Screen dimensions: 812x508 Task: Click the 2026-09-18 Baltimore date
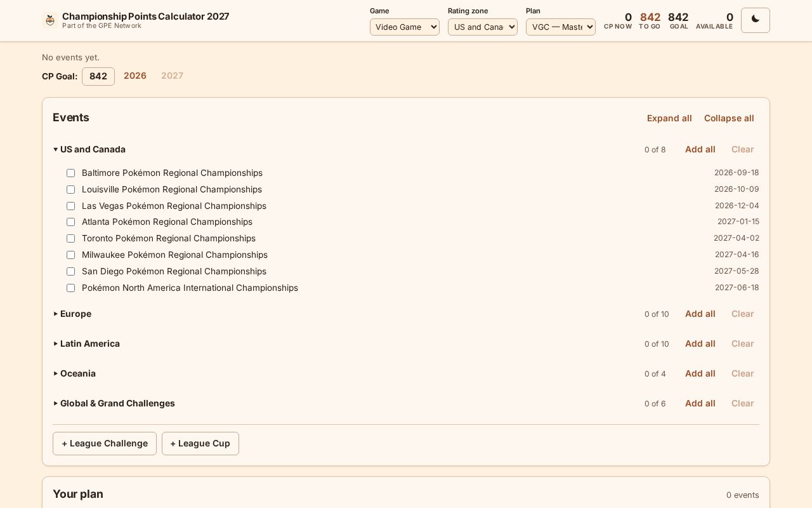737,173
